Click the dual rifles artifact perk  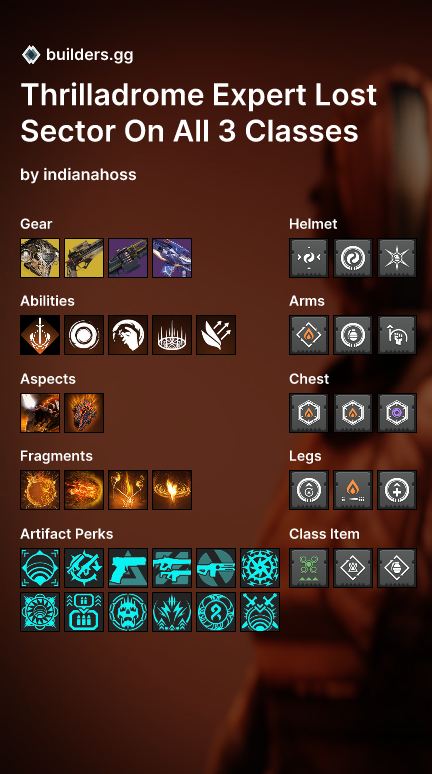click(x=172, y=568)
